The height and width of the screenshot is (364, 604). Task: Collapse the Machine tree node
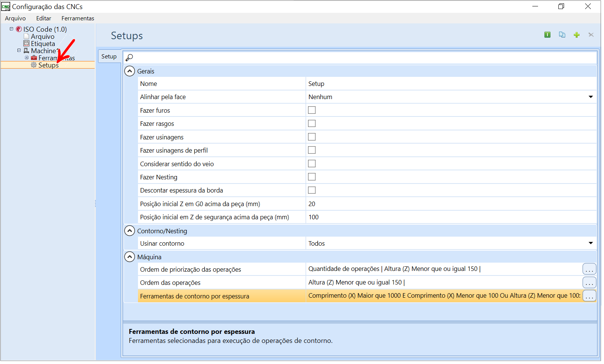[19, 50]
